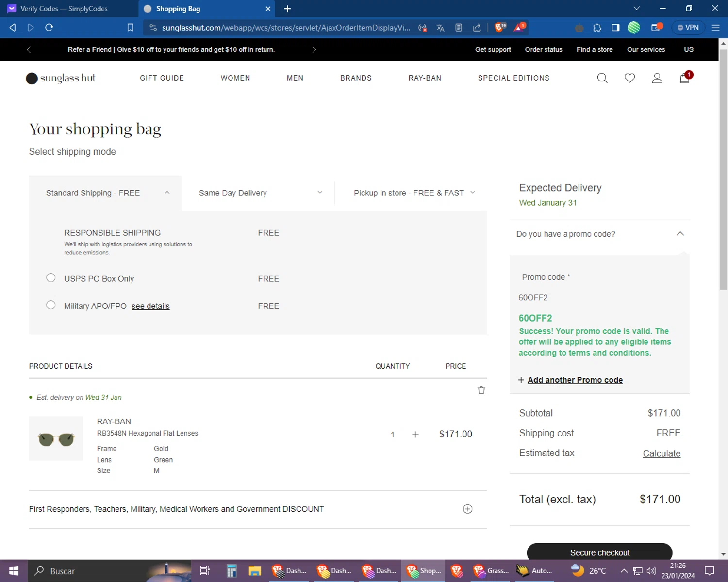Click Order status link
This screenshot has width=728, height=582.
(544, 49)
